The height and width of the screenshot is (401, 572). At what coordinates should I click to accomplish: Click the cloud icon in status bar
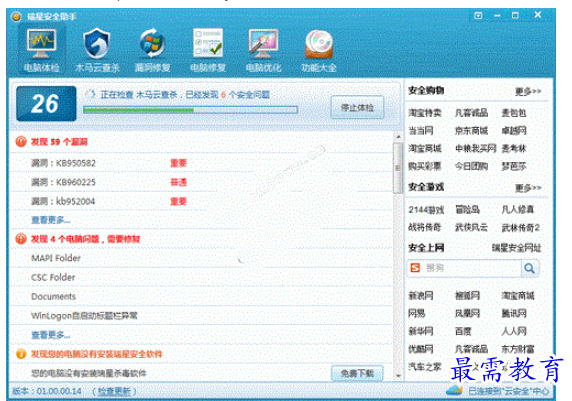pos(455,390)
